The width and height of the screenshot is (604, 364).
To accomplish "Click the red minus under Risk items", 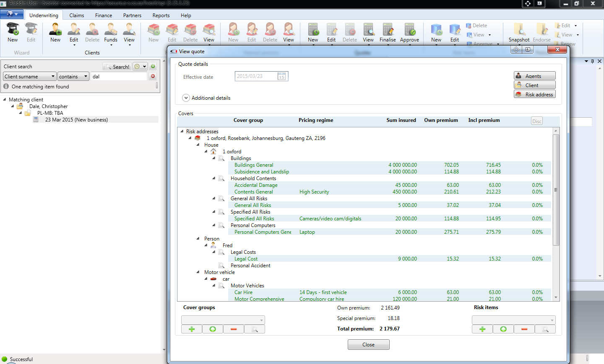I will point(524,329).
